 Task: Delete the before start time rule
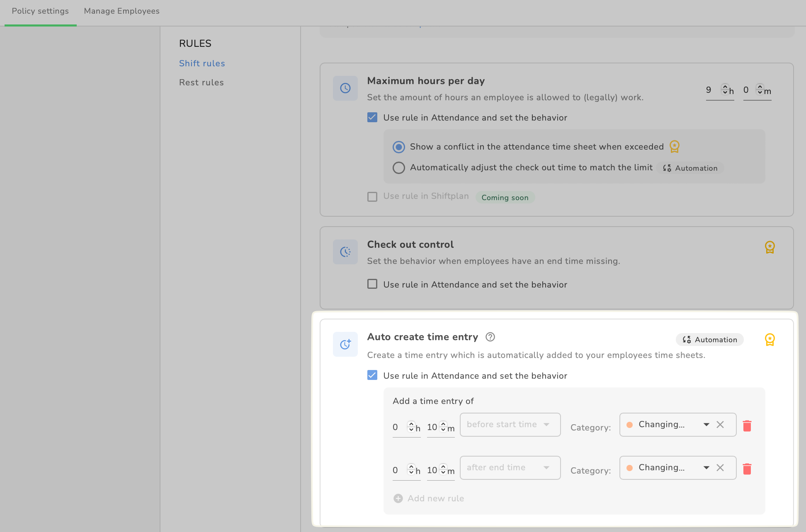point(747,426)
